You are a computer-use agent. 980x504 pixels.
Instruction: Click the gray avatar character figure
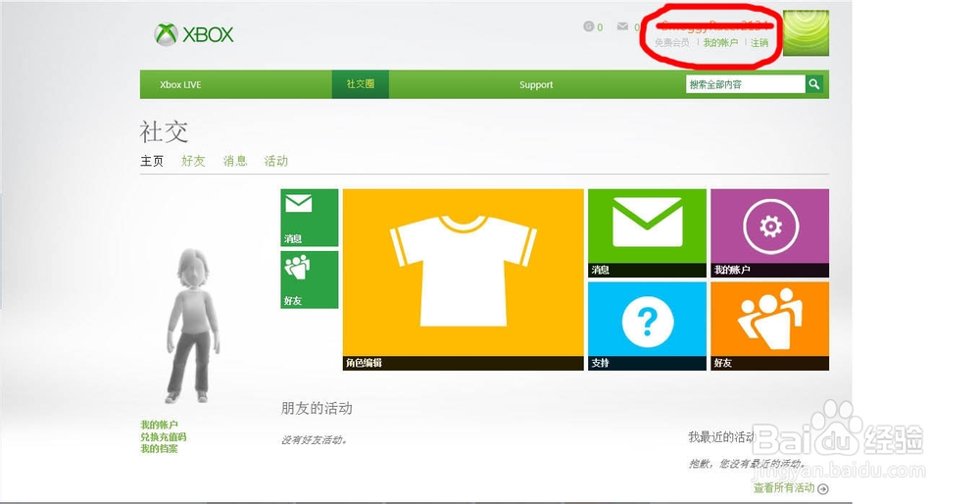193,326
